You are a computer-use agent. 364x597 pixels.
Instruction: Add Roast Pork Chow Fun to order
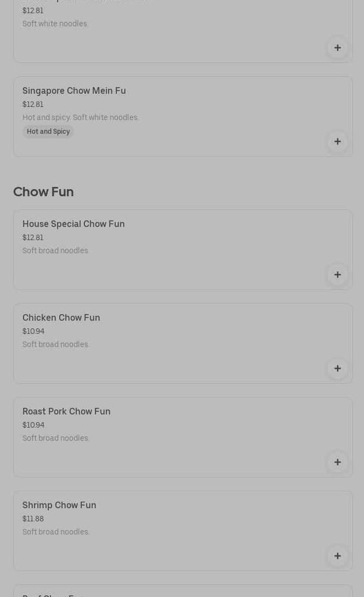pos(337,463)
